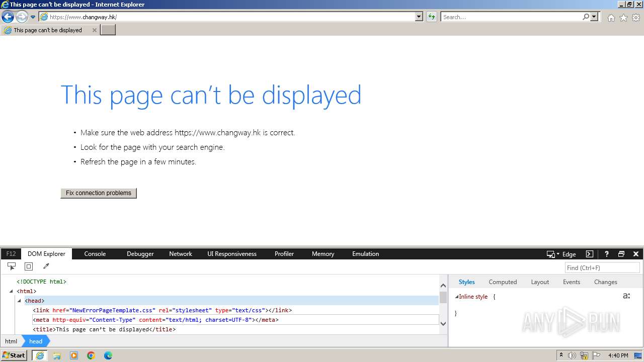This screenshot has width=644, height=362.
Task: Click the green Refresh page icon
Action: (431, 17)
